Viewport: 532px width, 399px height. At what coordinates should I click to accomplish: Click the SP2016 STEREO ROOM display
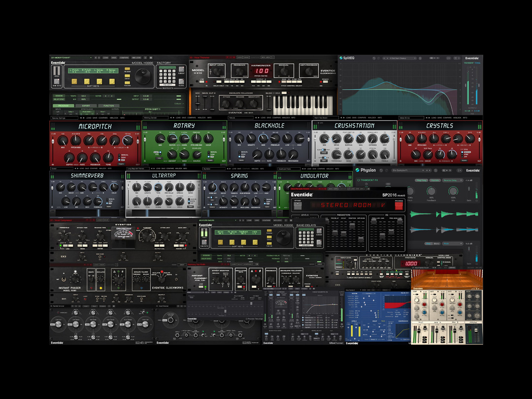348,205
